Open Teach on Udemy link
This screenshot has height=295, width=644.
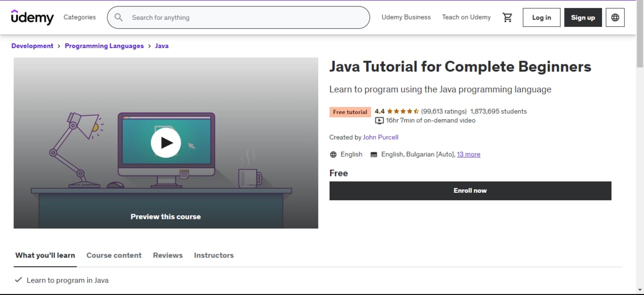(467, 17)
